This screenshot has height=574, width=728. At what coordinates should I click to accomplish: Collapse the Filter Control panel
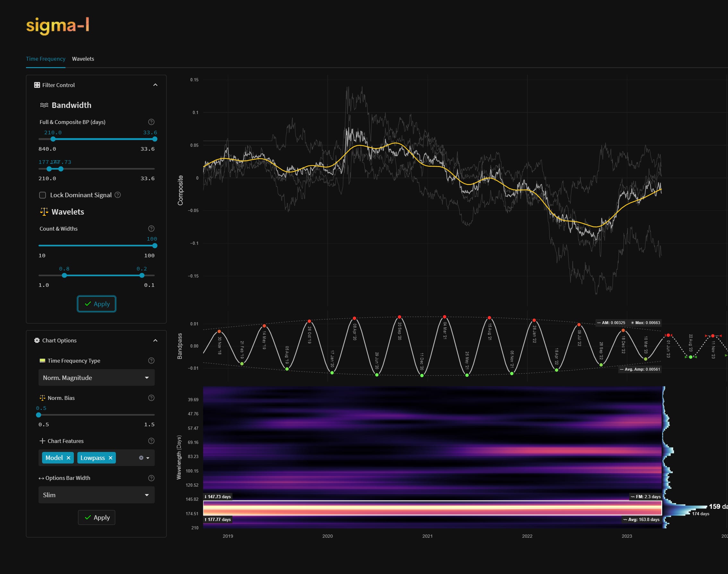point(155,85)
